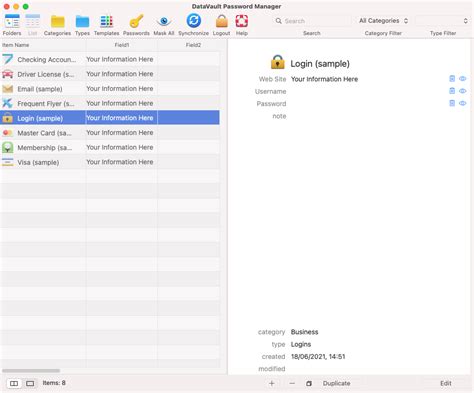This screenshot has width=474, height=393.
Task: Click Web Site value Your Information Here
Action: 324,79
